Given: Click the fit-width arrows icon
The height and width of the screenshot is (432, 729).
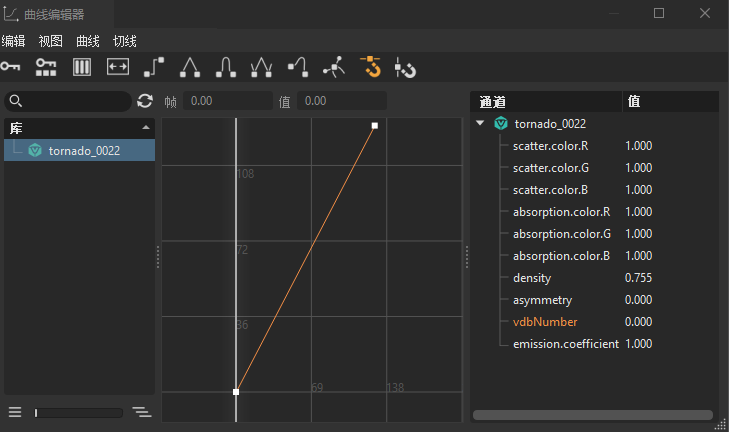Looking at the screenshot, I should [x=118, y=67].
